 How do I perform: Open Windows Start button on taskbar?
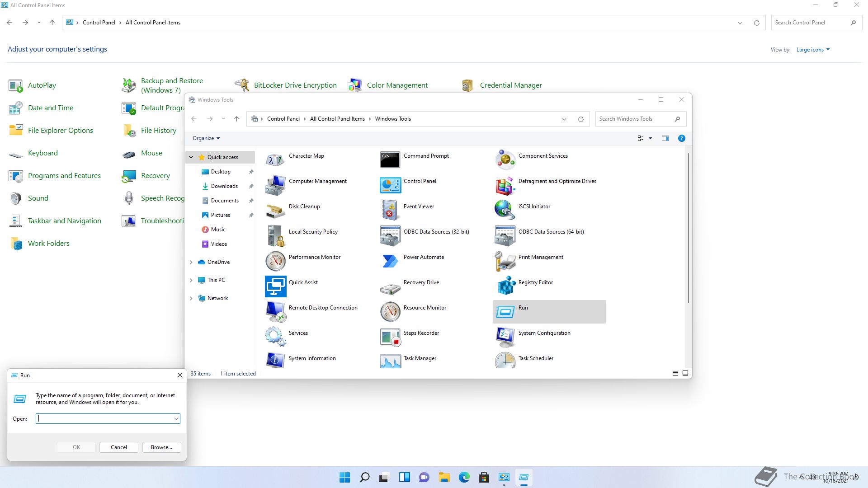344,478
